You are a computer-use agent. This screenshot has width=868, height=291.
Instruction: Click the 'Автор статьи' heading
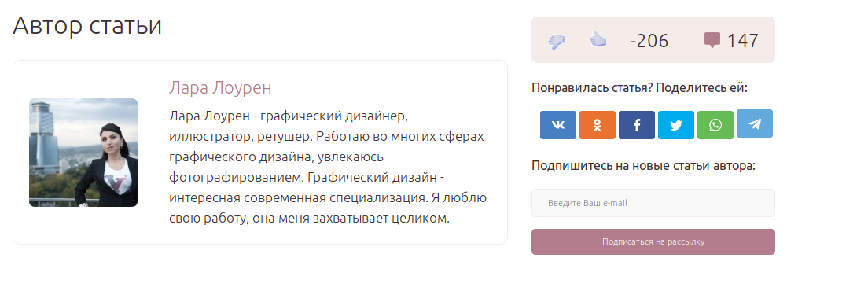(87, 26)
